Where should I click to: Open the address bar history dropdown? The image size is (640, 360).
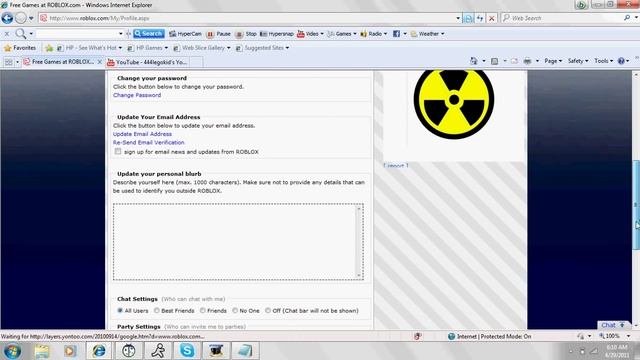(x=458, y=18)
